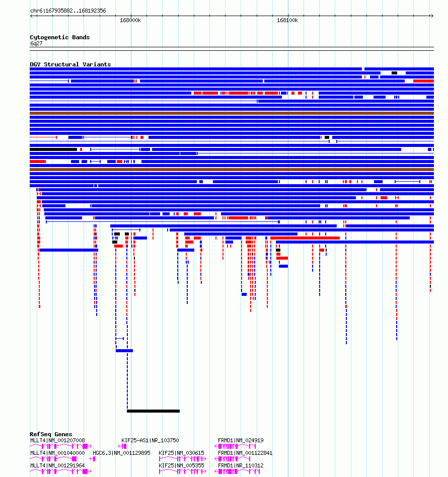This screenshot has height=477, width=448.
Task: Select the 6q27 cytogenetic band bar
Action: (x=232, y=49)
